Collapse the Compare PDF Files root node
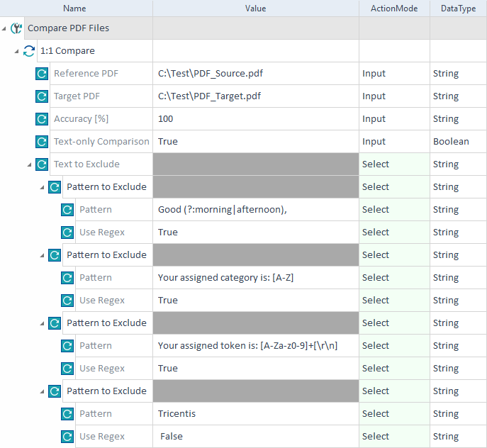The width and height of the screenshot is (487, 448). point(5,29)
